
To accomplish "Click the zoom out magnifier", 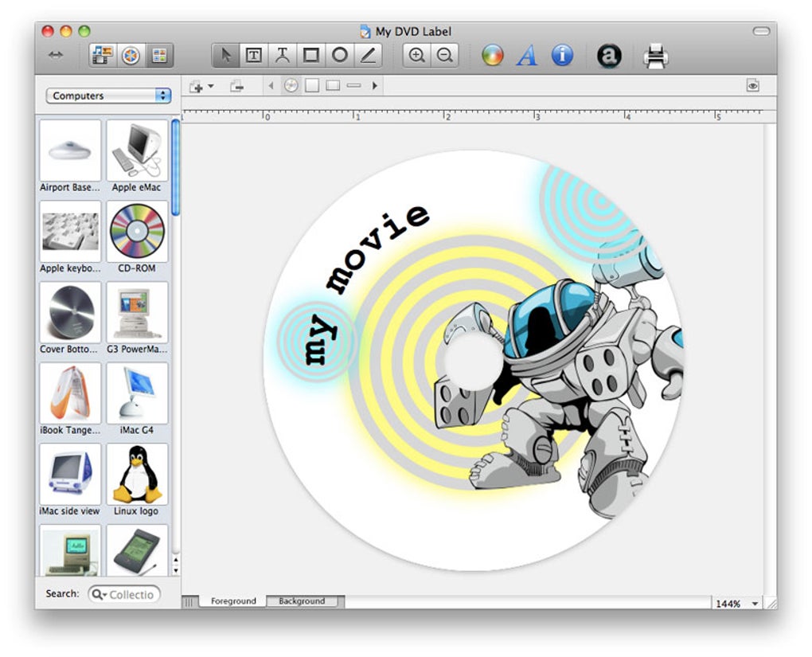I will [x=445, y=55].
